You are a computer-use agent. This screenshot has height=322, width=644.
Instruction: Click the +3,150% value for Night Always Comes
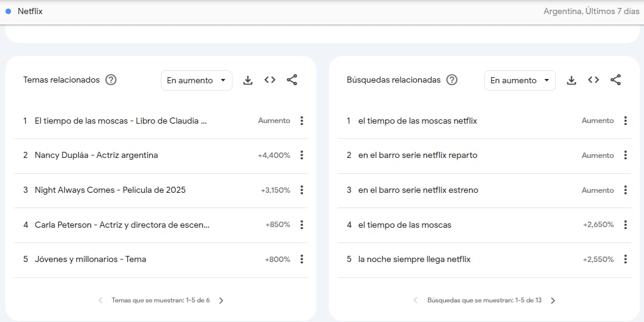click(276, 190)
